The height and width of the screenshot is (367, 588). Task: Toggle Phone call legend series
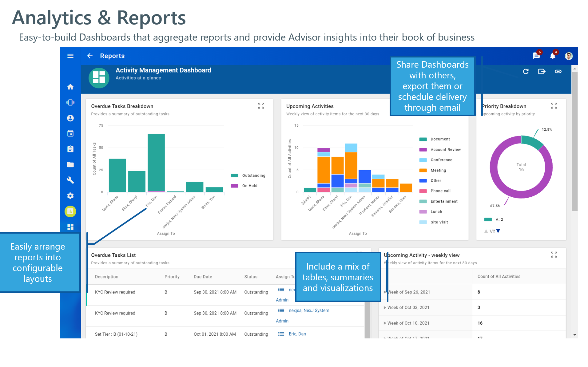pyautogui.click(x=435, y=191)
